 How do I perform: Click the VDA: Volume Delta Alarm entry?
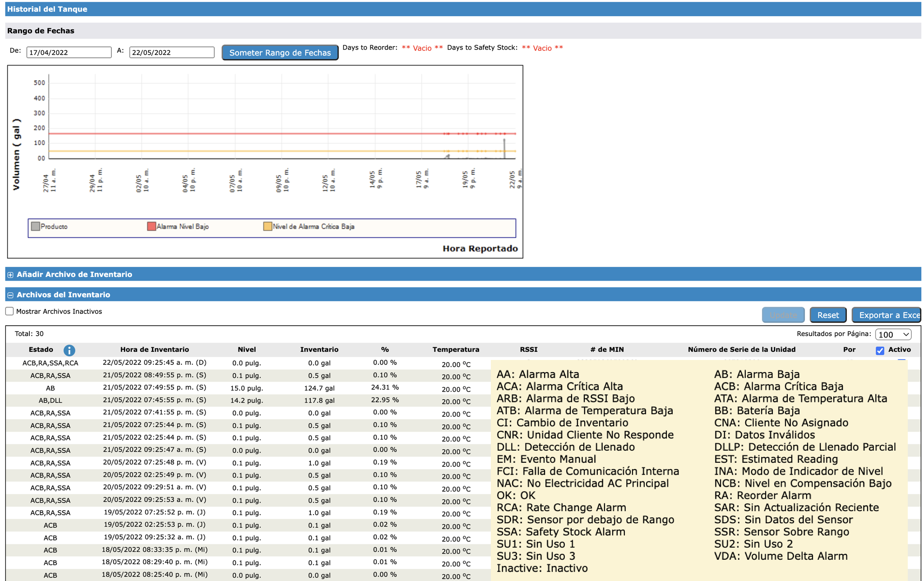pos(781,556)
